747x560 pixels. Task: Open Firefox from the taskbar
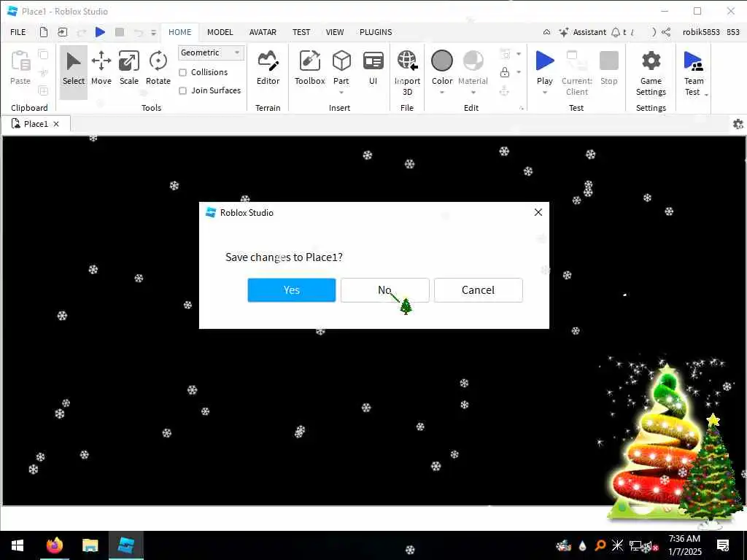pyautogui.click(x=54, y=545)
